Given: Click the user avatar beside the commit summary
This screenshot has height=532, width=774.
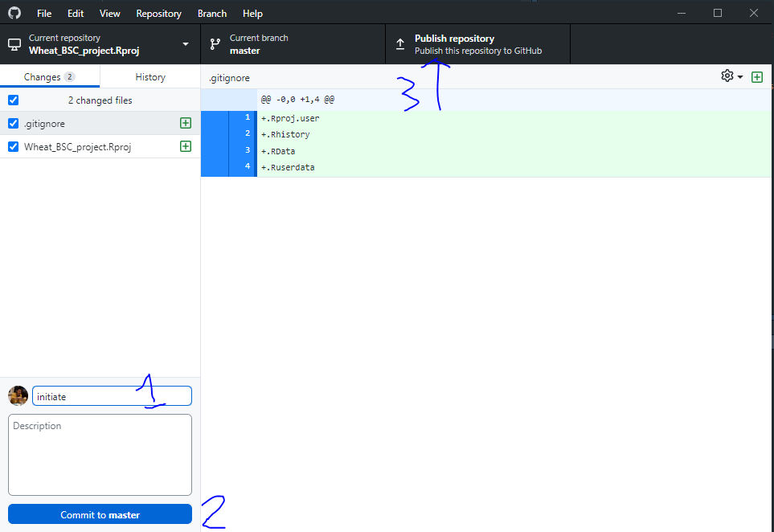Looking at the screenshot, I should 18,395.
